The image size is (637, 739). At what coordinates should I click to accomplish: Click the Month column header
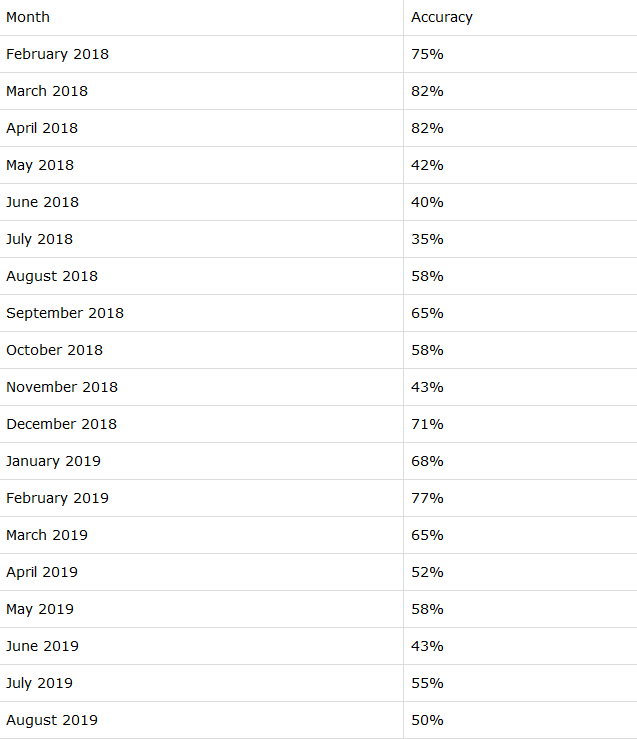click(x=28, y=17)
